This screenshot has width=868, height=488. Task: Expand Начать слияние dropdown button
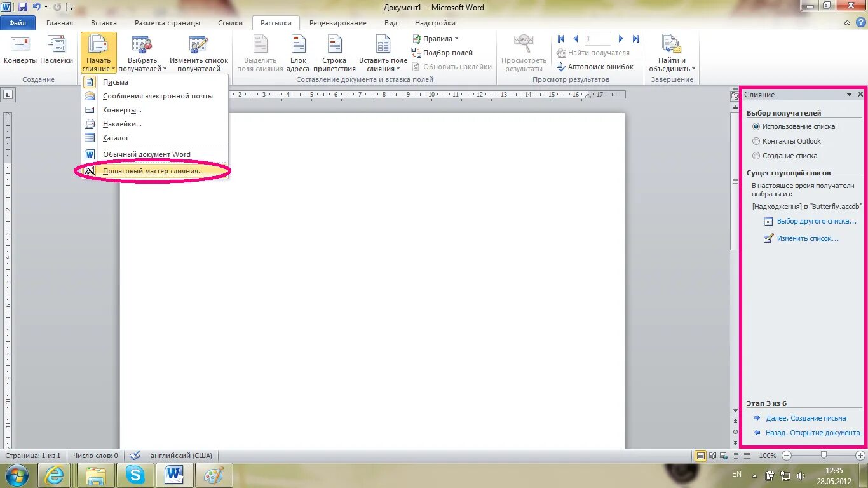pos(98,53)
